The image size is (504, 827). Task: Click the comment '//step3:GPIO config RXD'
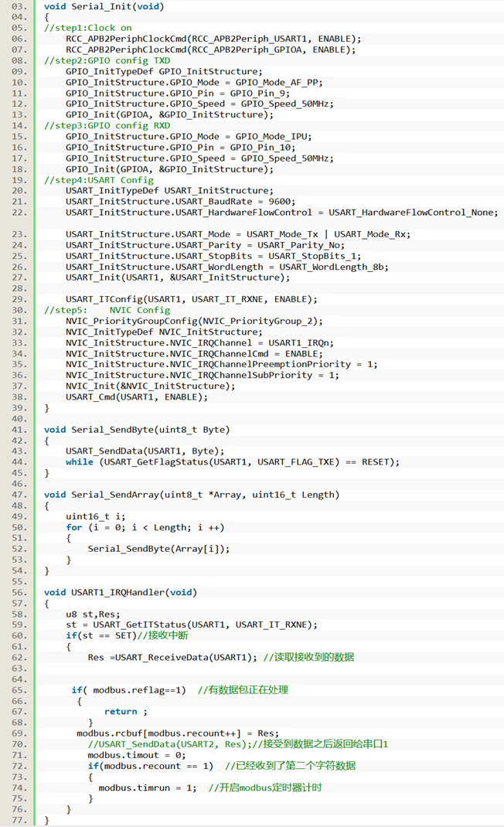[107, 125]
